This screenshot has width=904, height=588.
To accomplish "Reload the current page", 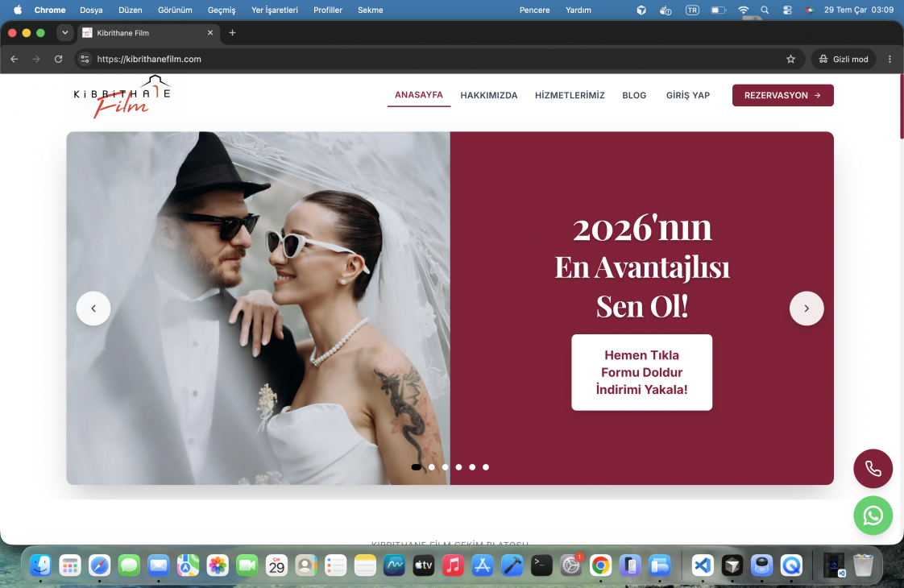I will pyautogui.click(x=58, y=59).
